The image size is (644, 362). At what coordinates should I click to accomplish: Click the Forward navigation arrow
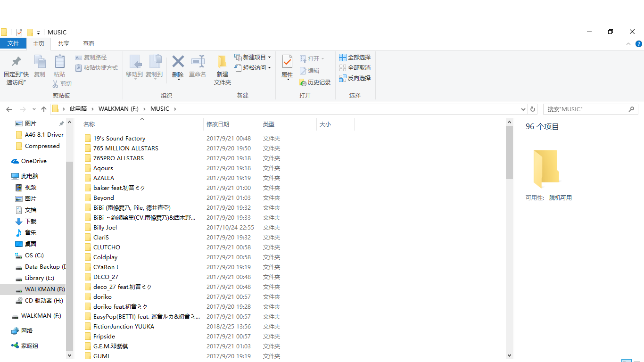[x=23, y=109]
